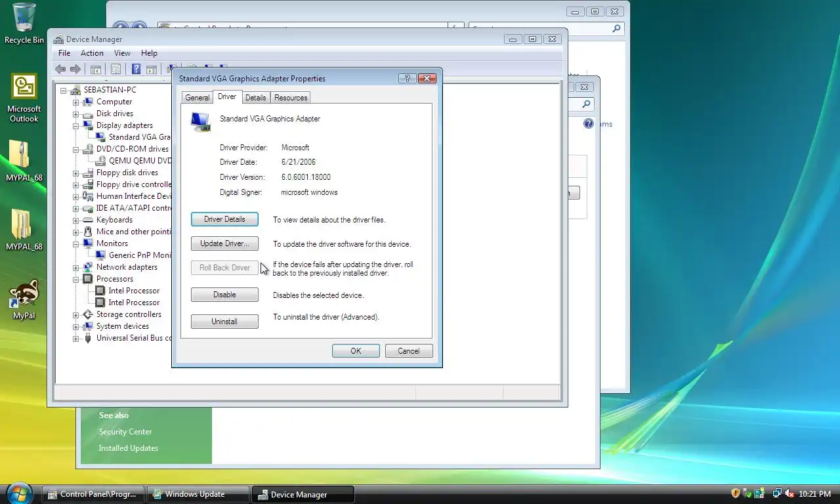Expand the Keyboards node

point(75,220)
